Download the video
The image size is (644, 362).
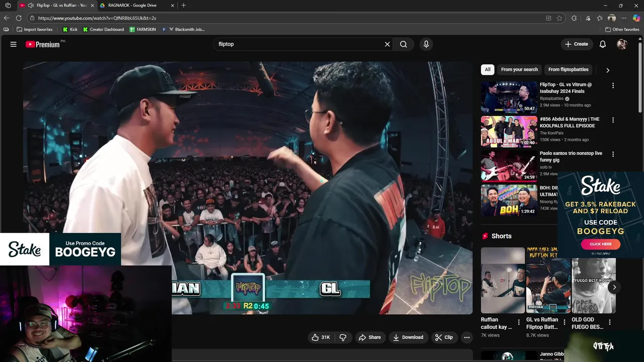[408, 337]
